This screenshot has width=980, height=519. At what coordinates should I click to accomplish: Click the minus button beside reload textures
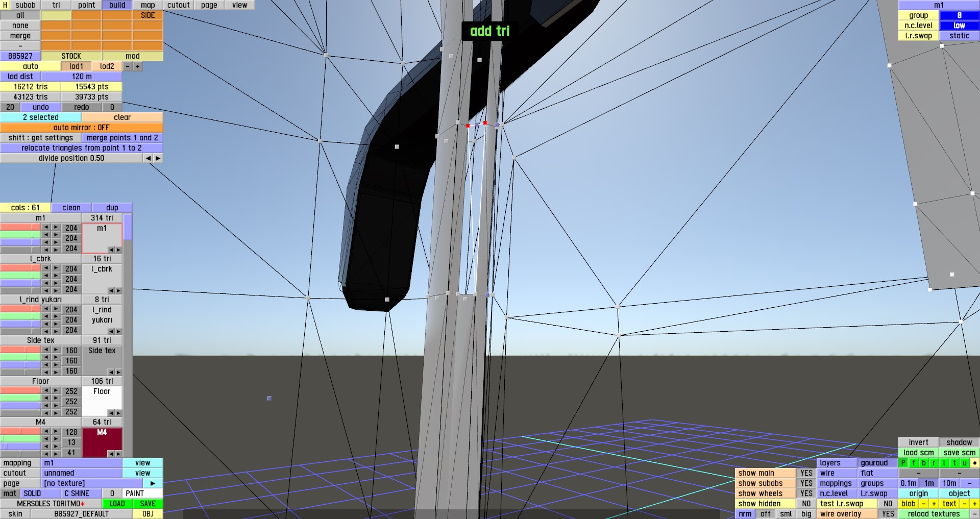pos(975,514)
